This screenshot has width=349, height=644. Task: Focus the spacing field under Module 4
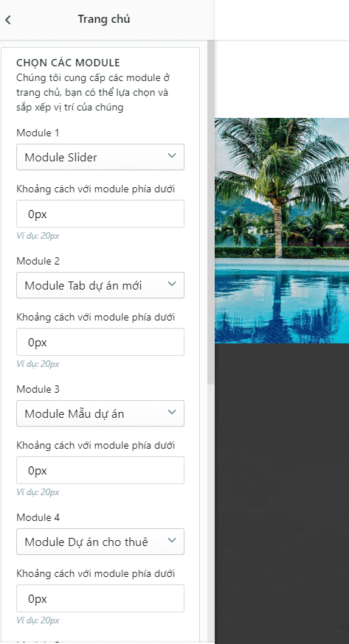point(100,598)
